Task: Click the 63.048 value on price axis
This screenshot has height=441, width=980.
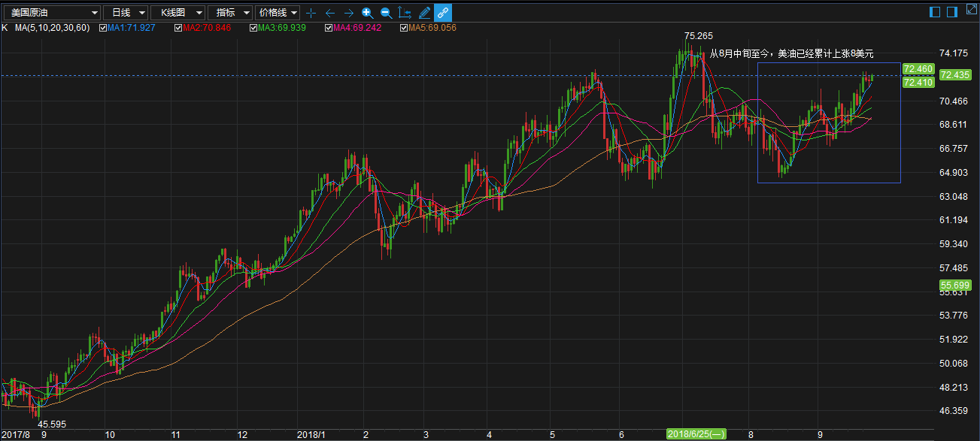Action: click(x=954, y=197)
